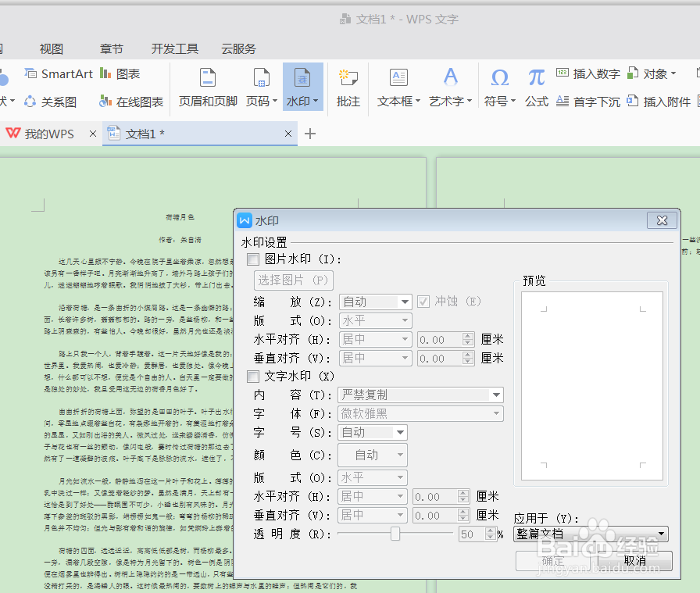Insert a 公式 formula
Image resolution: width=700 pixels, height=593 pixels.
coord(536,86)
